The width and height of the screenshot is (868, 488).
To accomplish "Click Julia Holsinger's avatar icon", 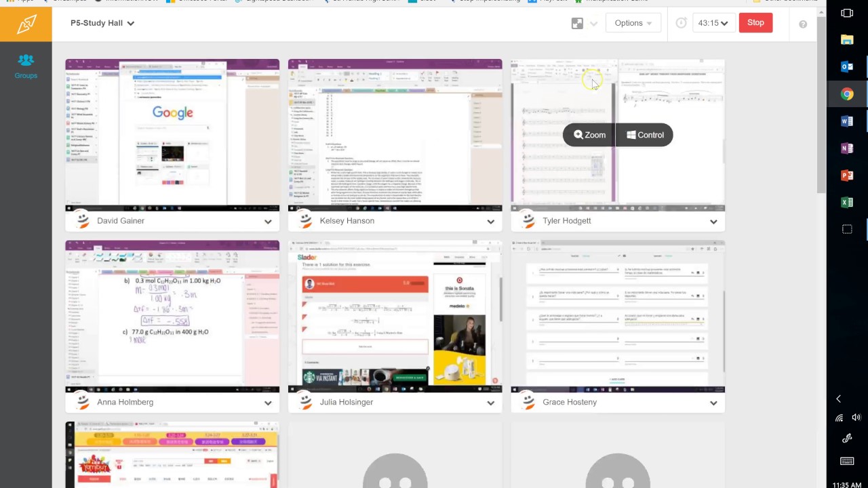I will 305,402.
